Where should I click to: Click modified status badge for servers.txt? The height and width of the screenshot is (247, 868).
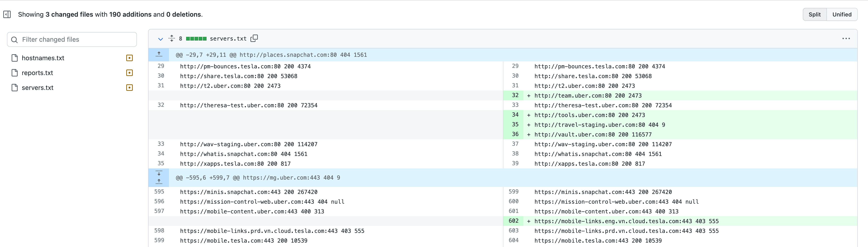130,88
